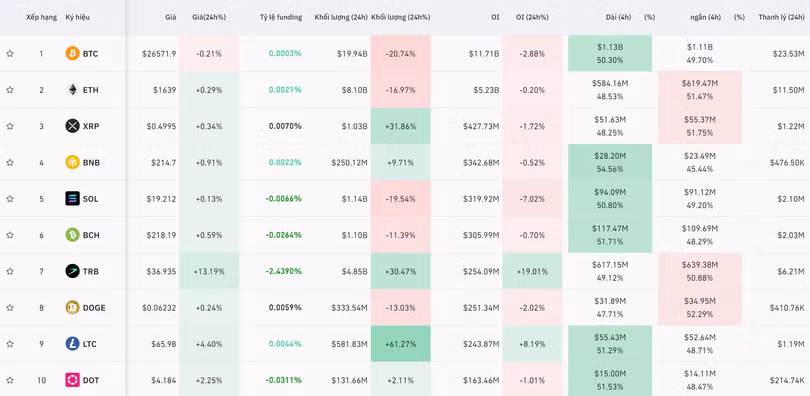810x396 pixels.
Task: Star the DOGE row as favorite
Action: point(10,308)
